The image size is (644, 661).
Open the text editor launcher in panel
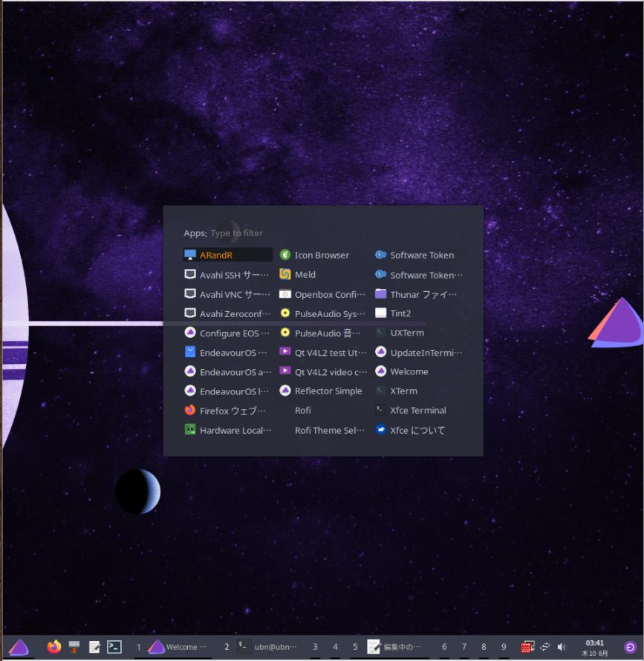(94, 647)
